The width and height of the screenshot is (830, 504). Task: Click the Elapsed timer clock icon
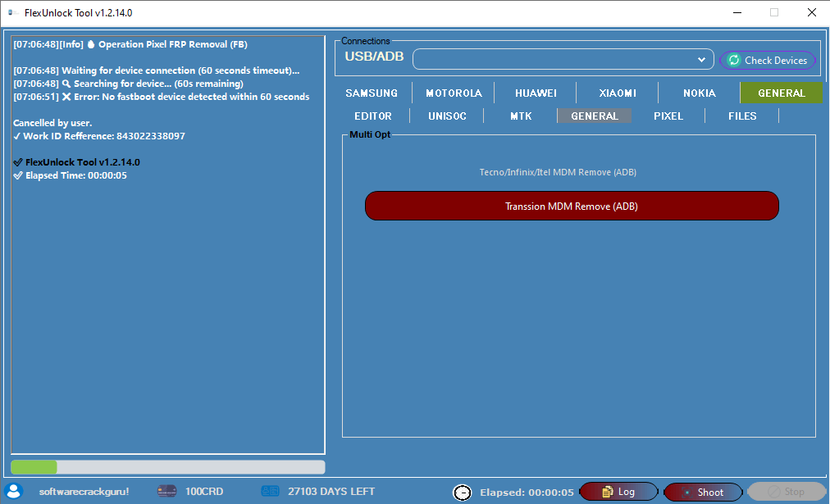click(x=463, y=492)
